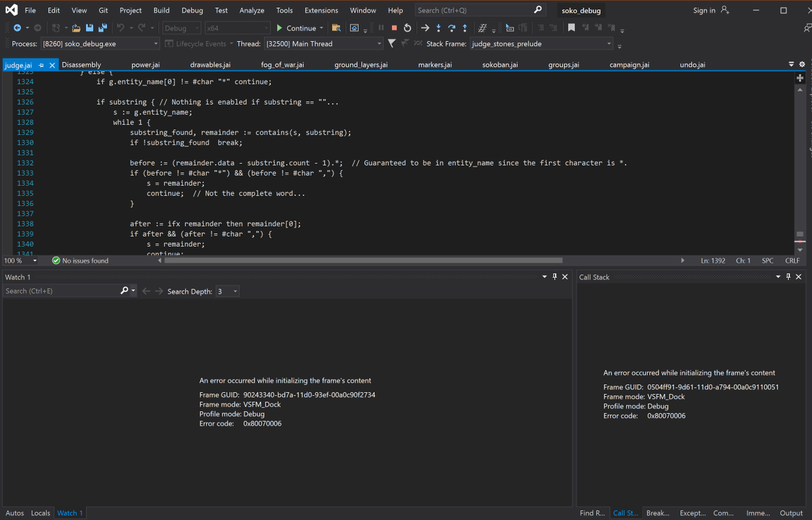Click the Navigate Backward arrow icon
Screen dimensions: 812x520
(17, 28)
